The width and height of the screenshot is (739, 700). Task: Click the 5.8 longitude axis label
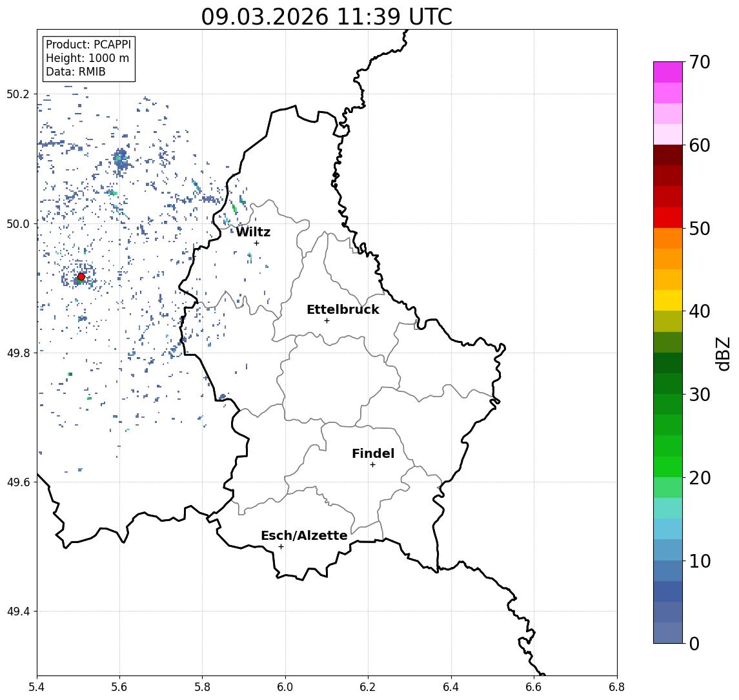pyautogui.click(x=202, y=687)
